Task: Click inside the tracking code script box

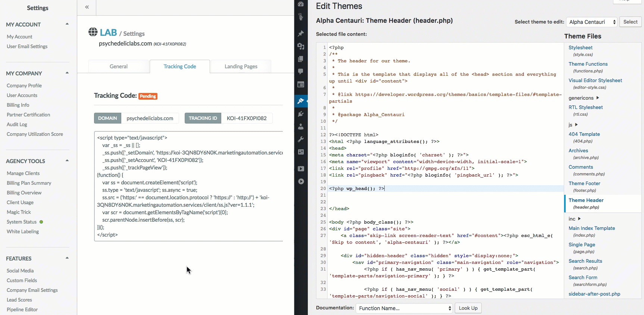Action: (x=188, y=186)
